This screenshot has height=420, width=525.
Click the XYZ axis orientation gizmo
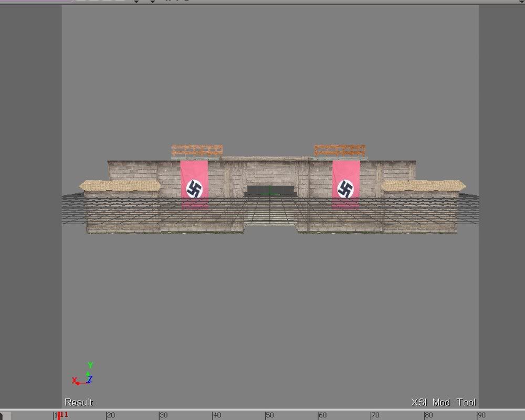tap(82, 374)
